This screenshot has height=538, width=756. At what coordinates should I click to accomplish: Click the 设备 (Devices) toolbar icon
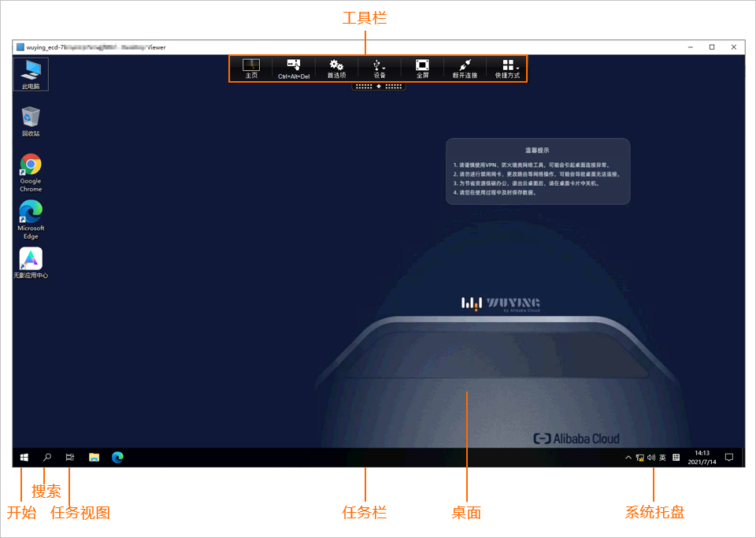377,69
